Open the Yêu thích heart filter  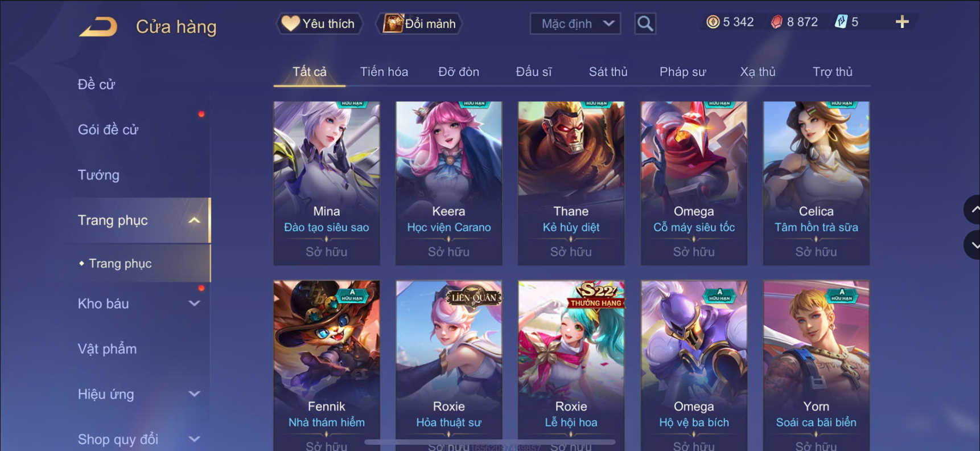(x=320, y=23)
